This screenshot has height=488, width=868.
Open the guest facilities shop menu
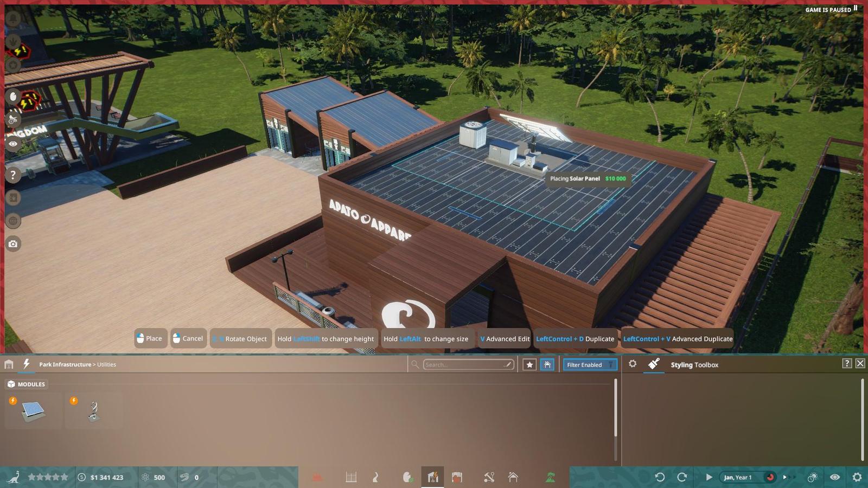coord(457,477)
